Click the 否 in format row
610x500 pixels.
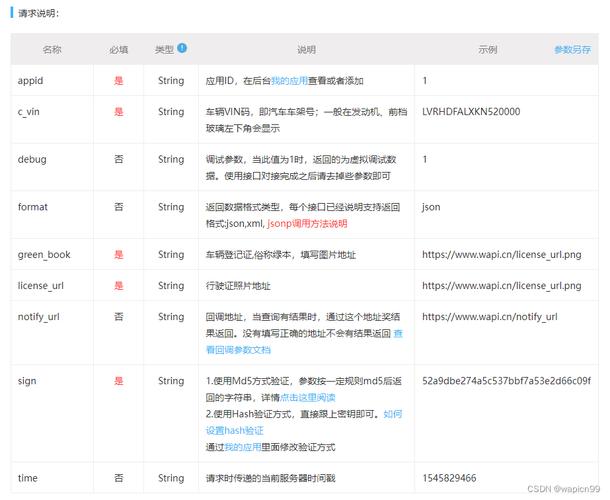click(x=119, y=207)
